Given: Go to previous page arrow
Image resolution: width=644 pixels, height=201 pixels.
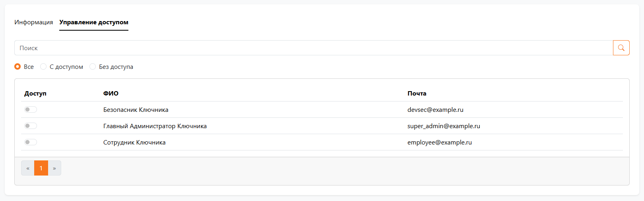Looking at the screenshot, I should 28,168.
